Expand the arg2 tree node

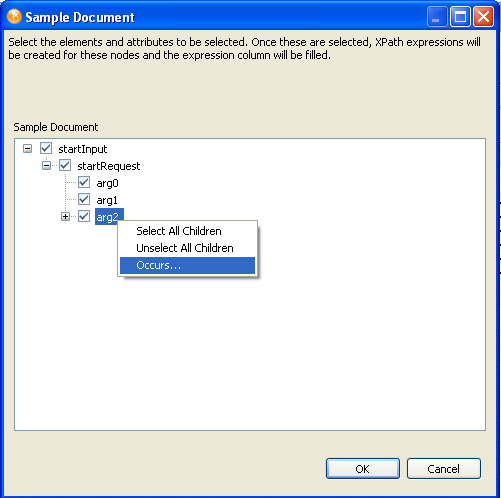click(65, 217)
